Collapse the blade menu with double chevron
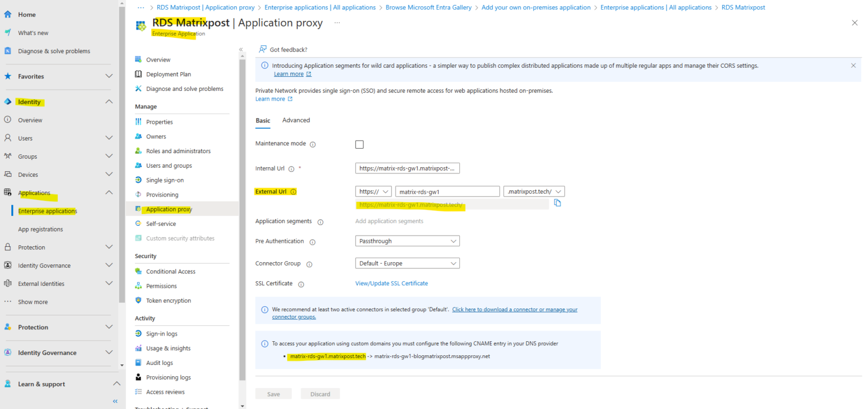This screenshot has height=409, width=868. pos(241,50)
